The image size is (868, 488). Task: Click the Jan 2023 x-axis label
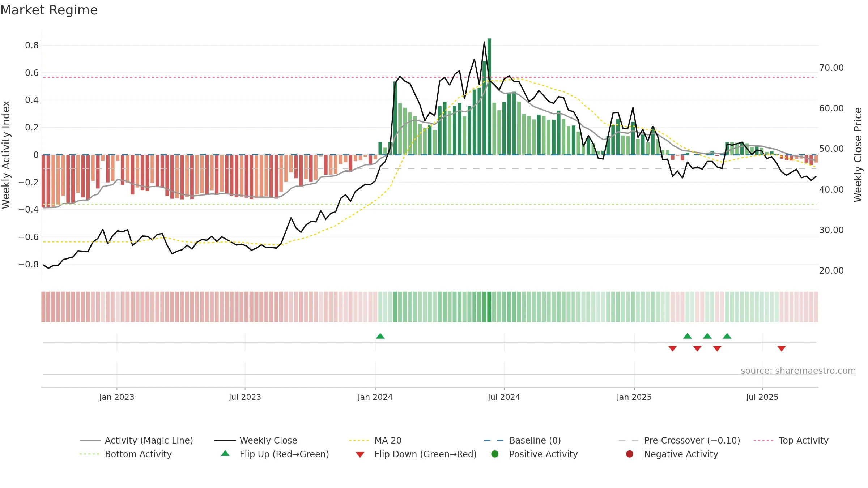(x=117, y=397)
